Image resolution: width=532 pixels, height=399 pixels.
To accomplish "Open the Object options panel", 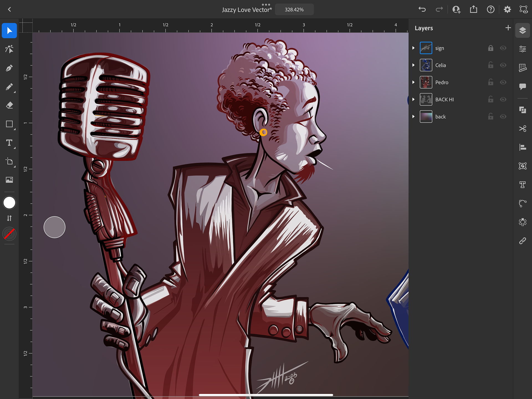I will coord(523,166).
